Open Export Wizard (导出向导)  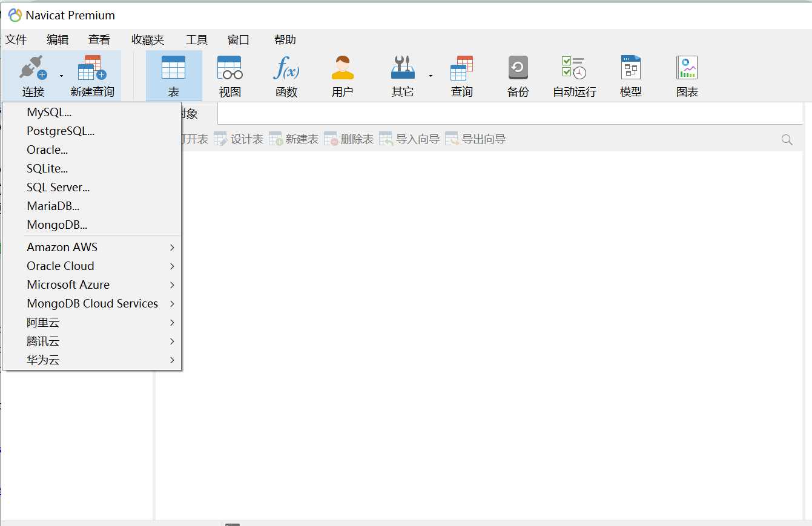coord(475,139)
